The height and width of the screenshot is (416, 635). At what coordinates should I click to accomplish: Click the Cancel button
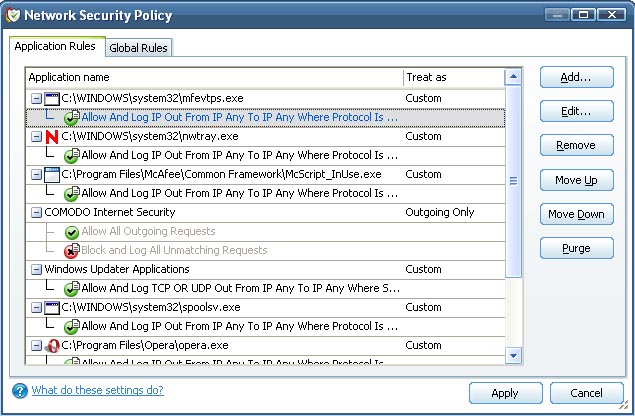coord(586,393)
